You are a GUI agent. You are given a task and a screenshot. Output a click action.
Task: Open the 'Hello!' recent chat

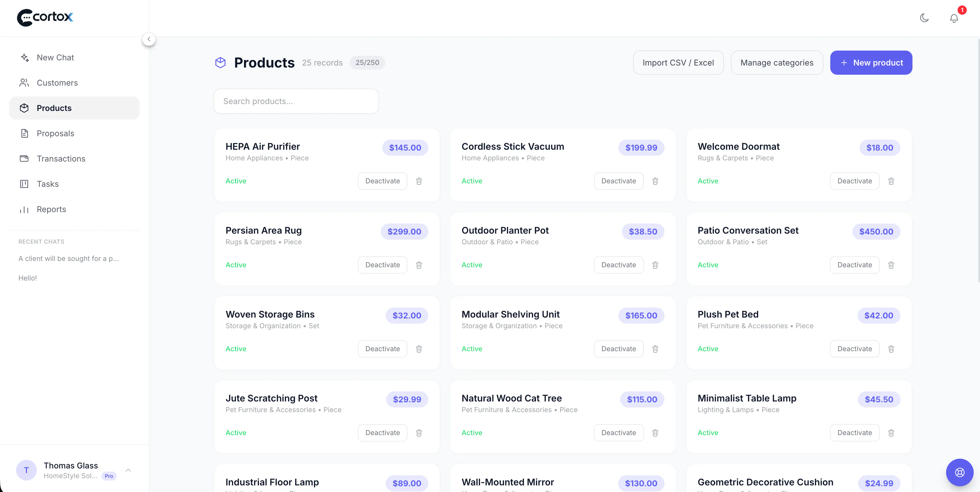tap(28, 278)
